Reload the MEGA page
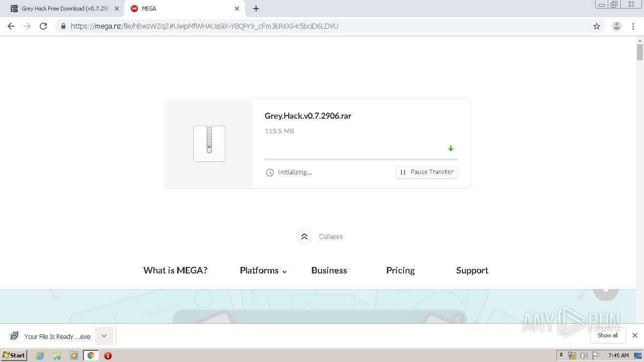This screenshot has width=644, height=362. tap(43, 26)
